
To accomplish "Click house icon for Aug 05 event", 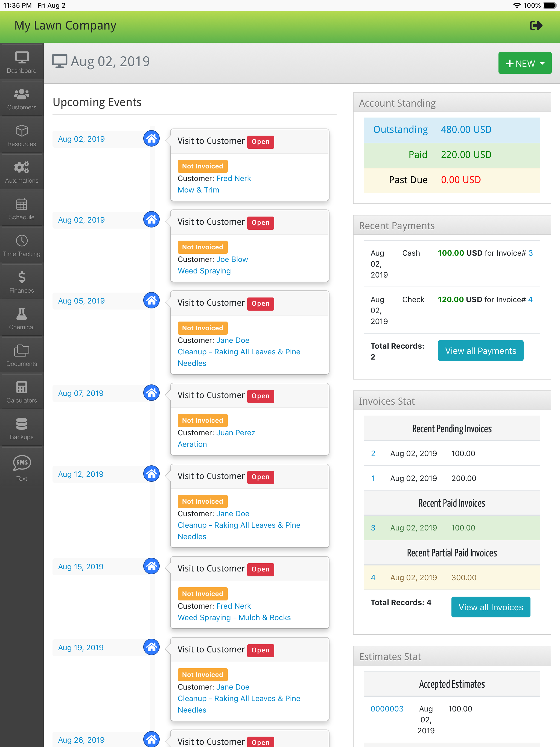I will (x=151, y=300).
